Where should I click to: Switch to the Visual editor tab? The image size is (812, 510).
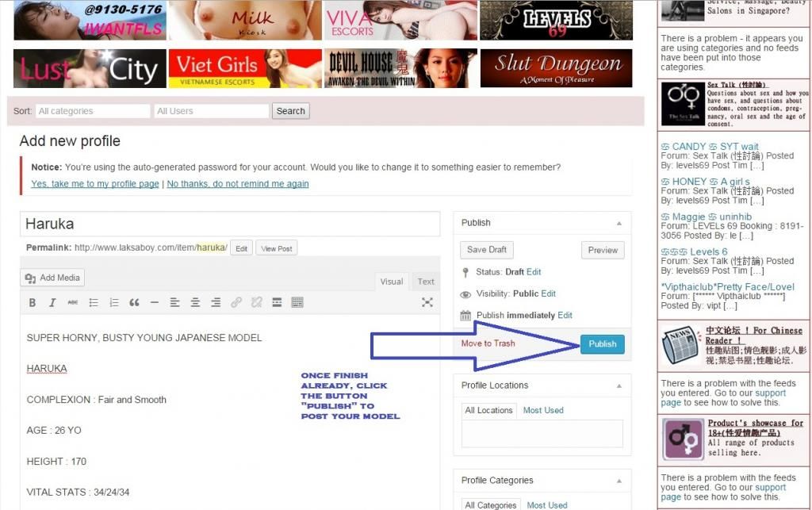(392, 281)
